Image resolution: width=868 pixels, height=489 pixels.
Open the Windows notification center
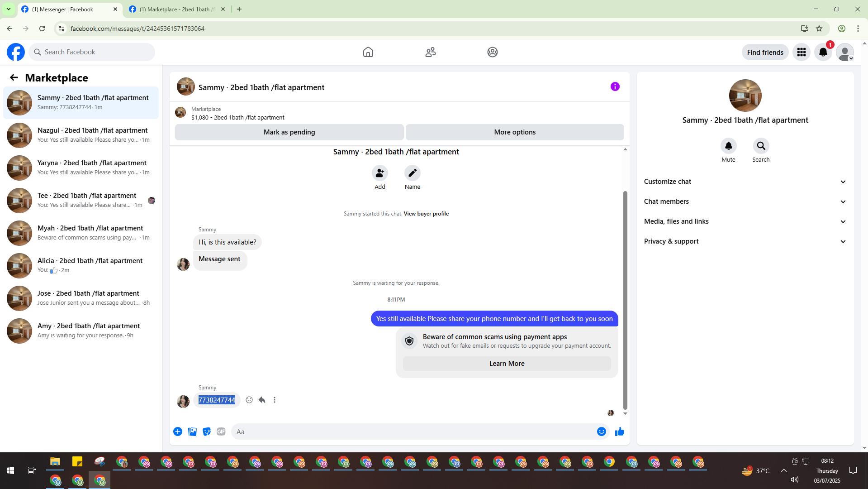pos(853,470)
